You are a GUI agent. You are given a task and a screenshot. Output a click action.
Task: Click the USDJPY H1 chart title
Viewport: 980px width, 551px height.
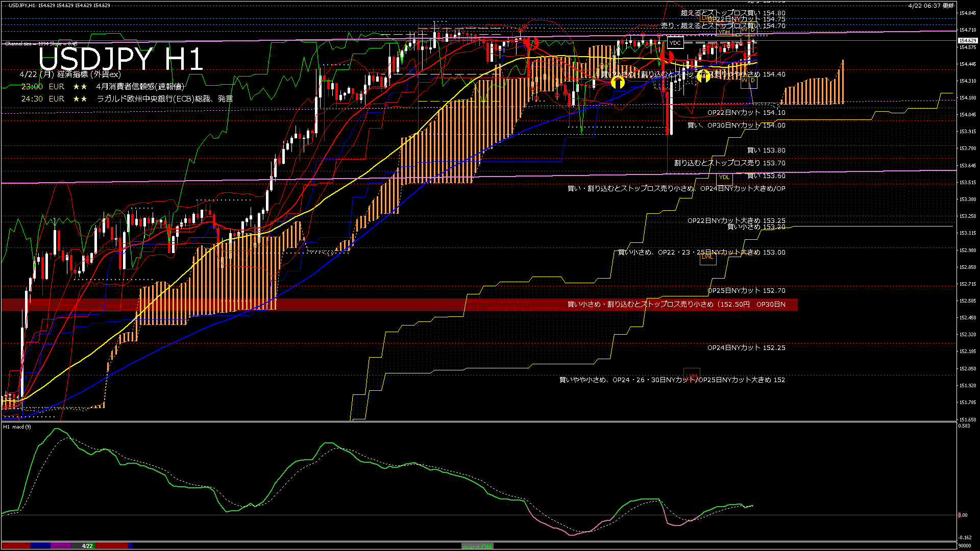pos(121,59)
